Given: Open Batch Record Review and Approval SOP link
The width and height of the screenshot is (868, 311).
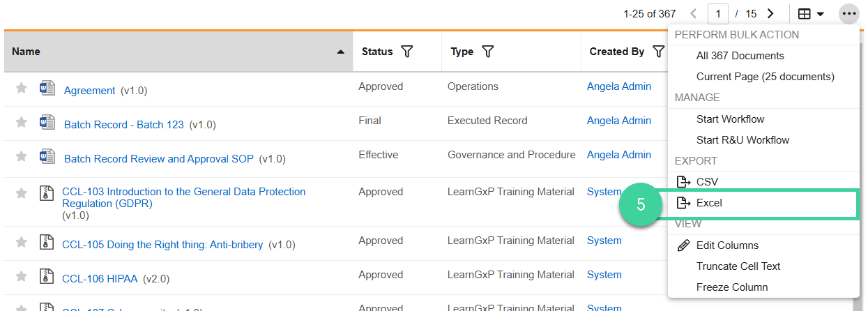Looking at the screenshot, I should coord(159,159).
